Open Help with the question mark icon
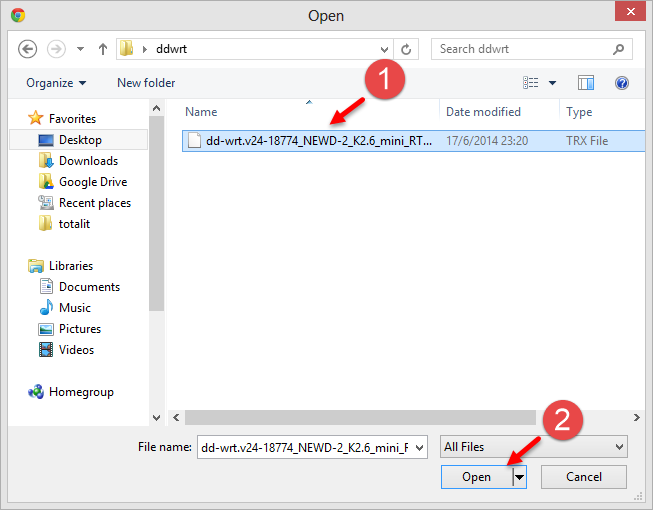 pyautogui.click(x=622, y=83)
